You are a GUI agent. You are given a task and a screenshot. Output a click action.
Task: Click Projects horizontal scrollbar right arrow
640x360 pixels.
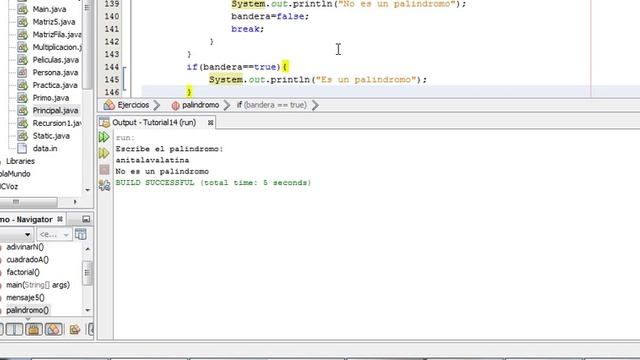pos(75,202)
